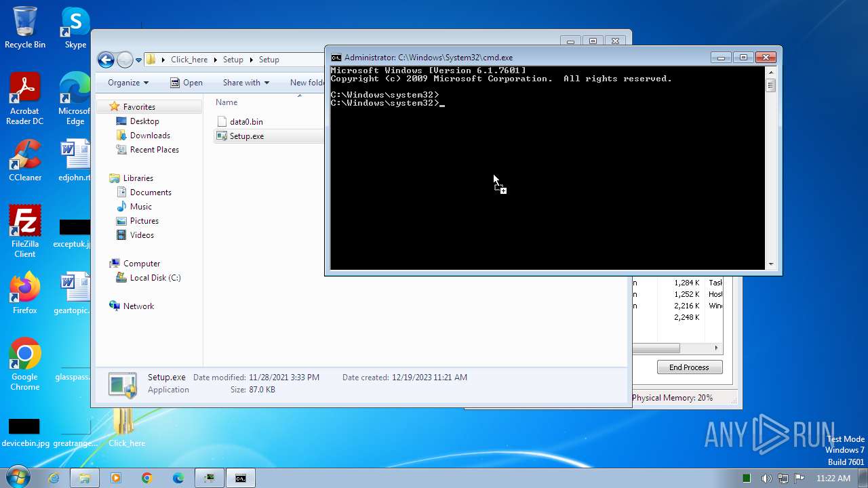Open the Windows Start menu

(17, 477)
